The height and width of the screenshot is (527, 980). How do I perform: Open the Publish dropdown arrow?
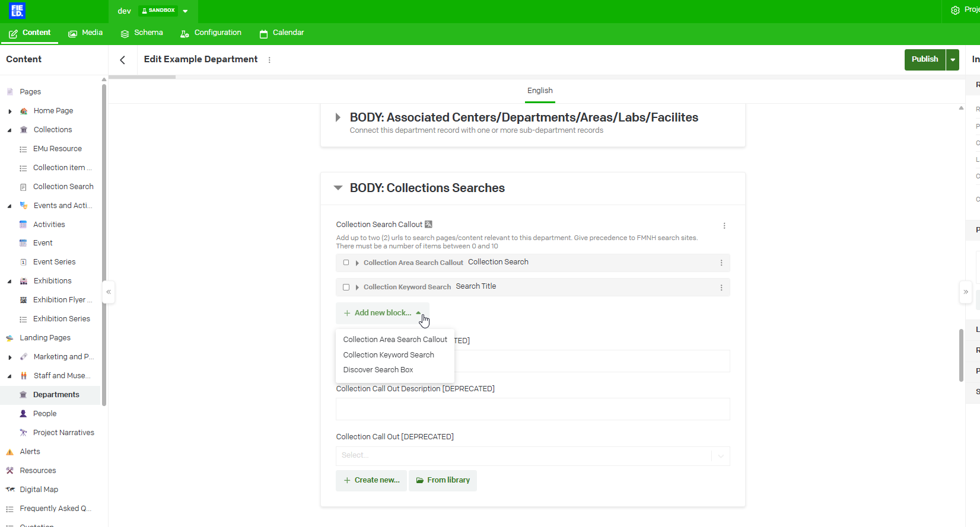click(x=953, y=60)
